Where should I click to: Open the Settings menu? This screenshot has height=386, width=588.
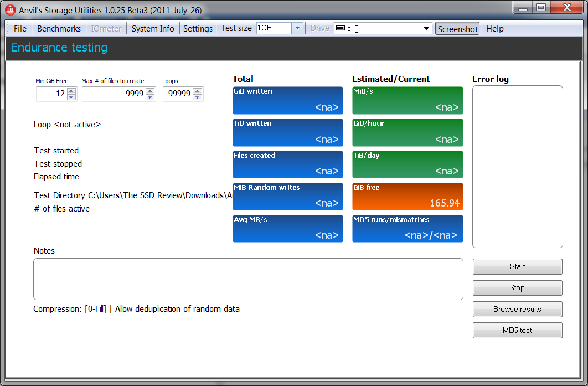tap(198, 29)
